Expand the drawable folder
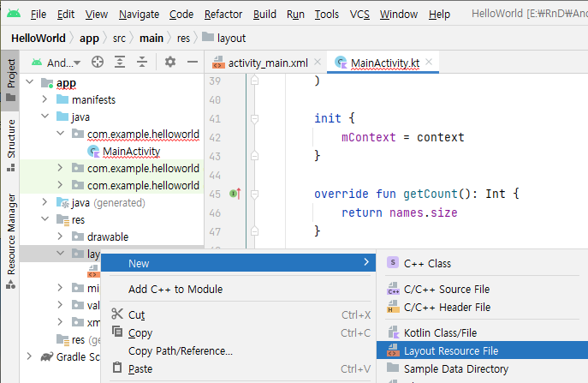 [x=60, y=236]
